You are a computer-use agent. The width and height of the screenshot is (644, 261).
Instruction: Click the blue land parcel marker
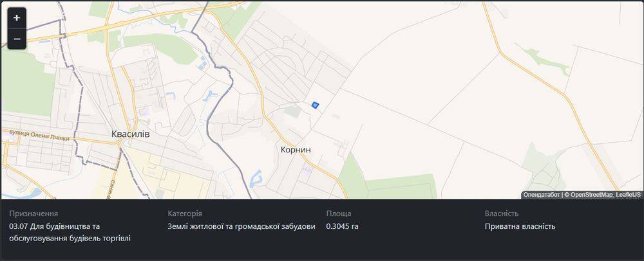point(315,105)
